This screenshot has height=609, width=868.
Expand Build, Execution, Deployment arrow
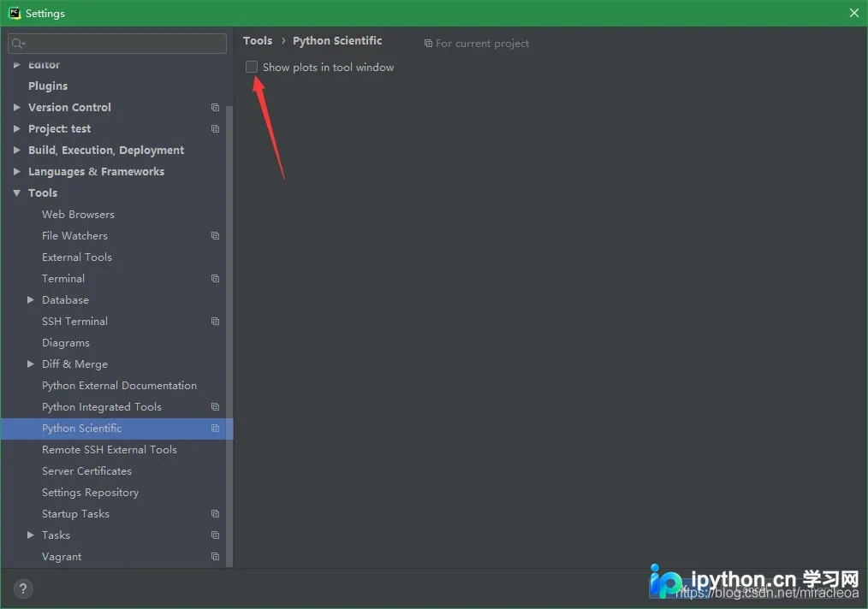[16, 150]
